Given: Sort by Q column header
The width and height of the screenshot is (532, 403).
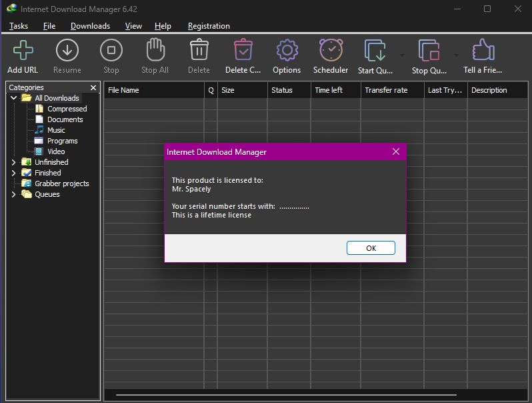Looking at the screenshot, I should coord(211,90).
